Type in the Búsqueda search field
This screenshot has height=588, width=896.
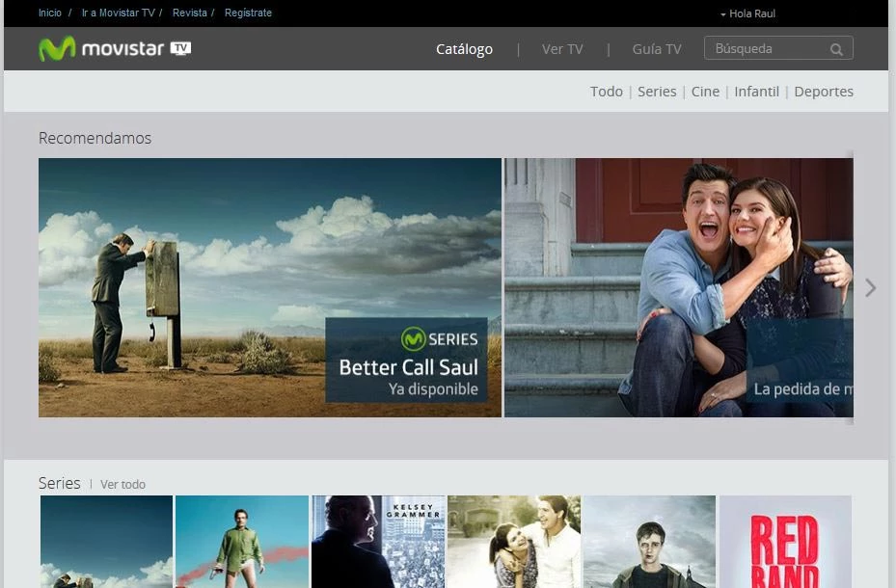tap(767, 49)
